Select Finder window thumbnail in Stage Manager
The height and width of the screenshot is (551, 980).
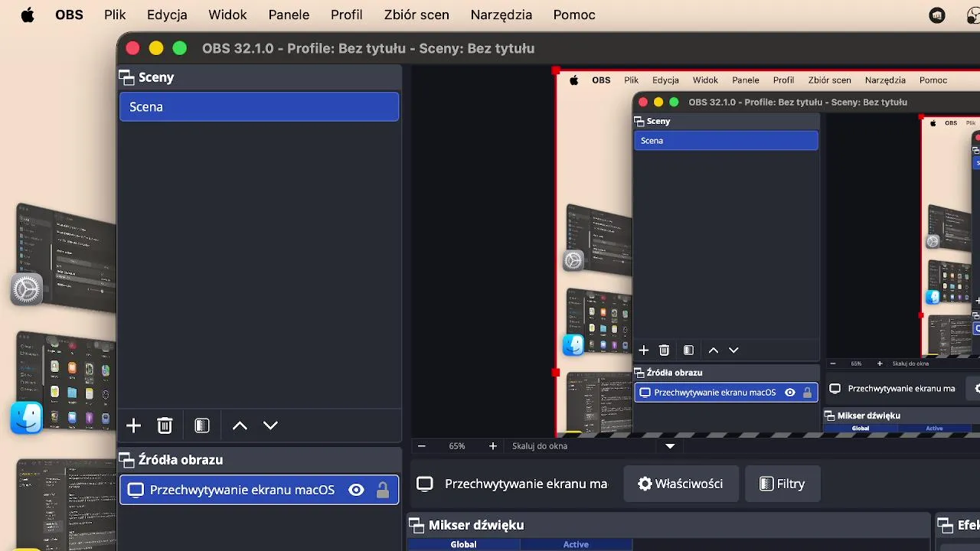coord(67,383)
